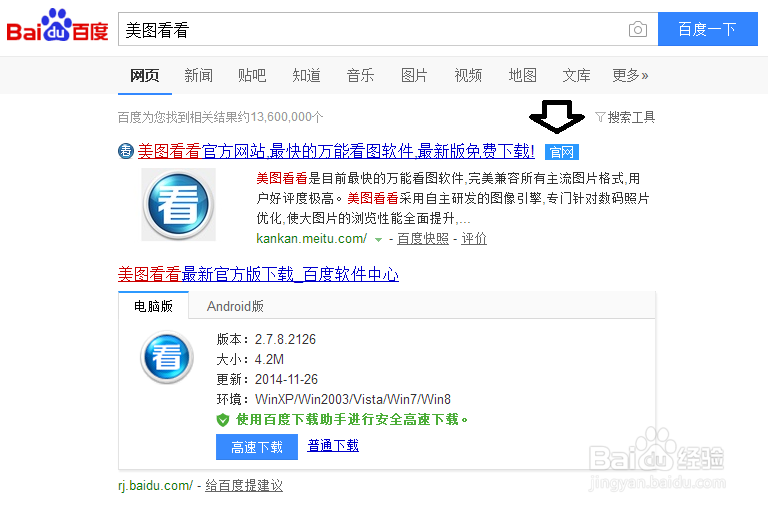Open the large 美图看看 logo thumbnail
This screenshot has width=768, height=509.
point(178,204)
